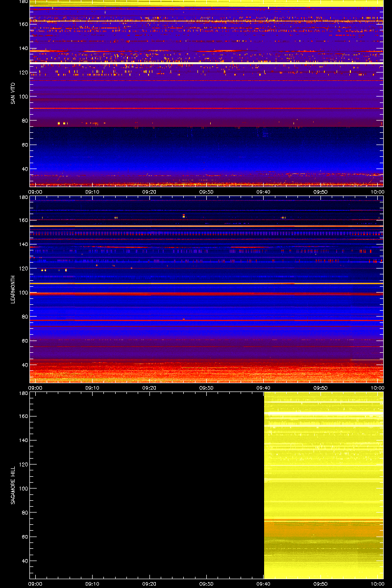Screen dimensions: 392x588
Task: Click the 09:00 time label under Learmonth plot
Action: pos(35,388)
